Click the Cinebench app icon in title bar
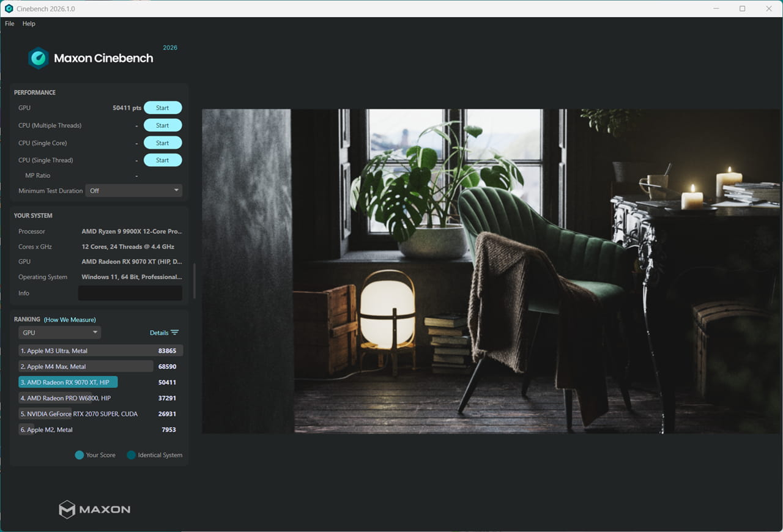 pos(9,9)
